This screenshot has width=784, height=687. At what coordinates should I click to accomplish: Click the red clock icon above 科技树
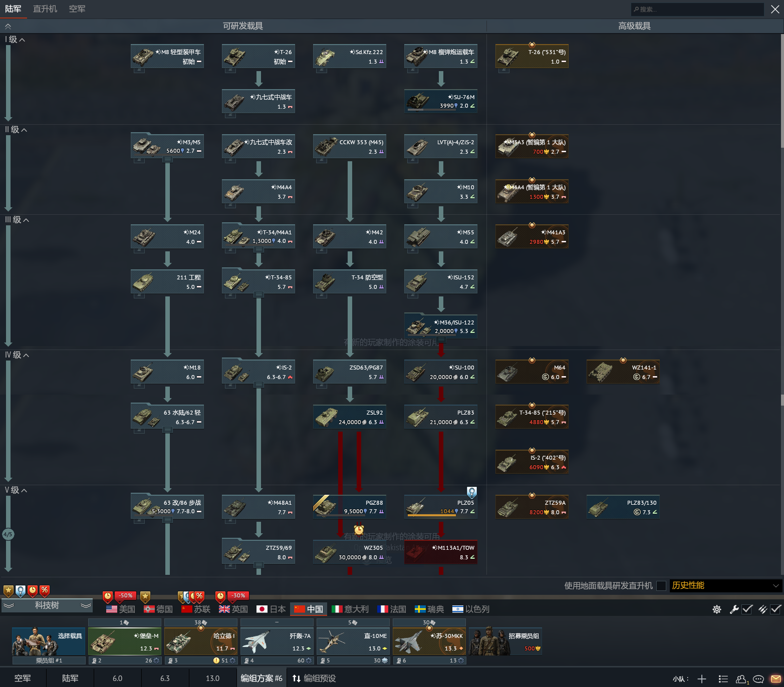click(x=33, y=591)
